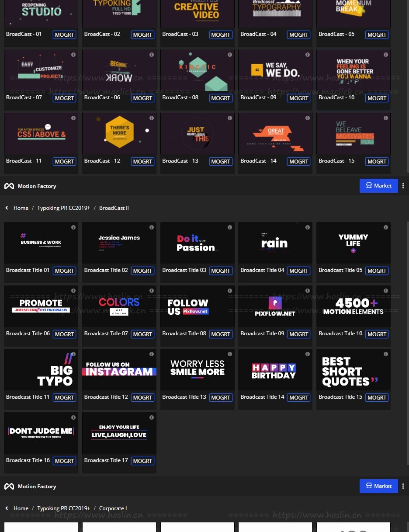Open the Market button in Corporate I panel
Image resolution: width=409 pixels, height=532 pixels.
point(378,486)
